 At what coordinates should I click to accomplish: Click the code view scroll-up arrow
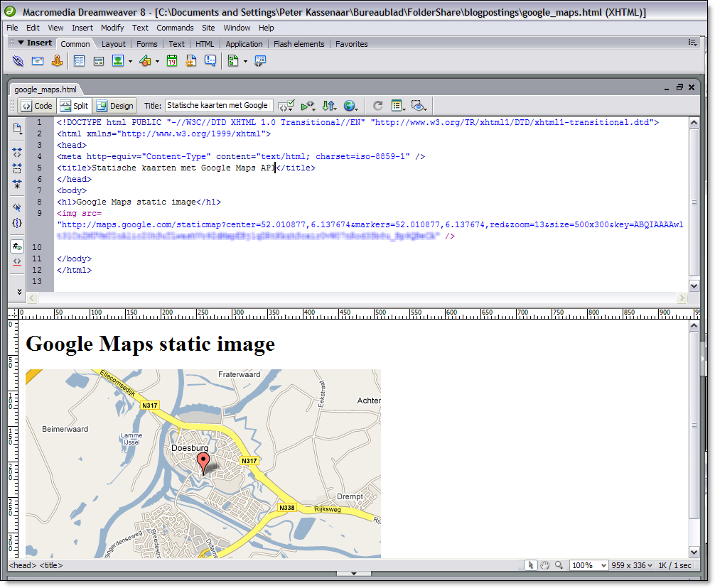(x=694, y=123)
